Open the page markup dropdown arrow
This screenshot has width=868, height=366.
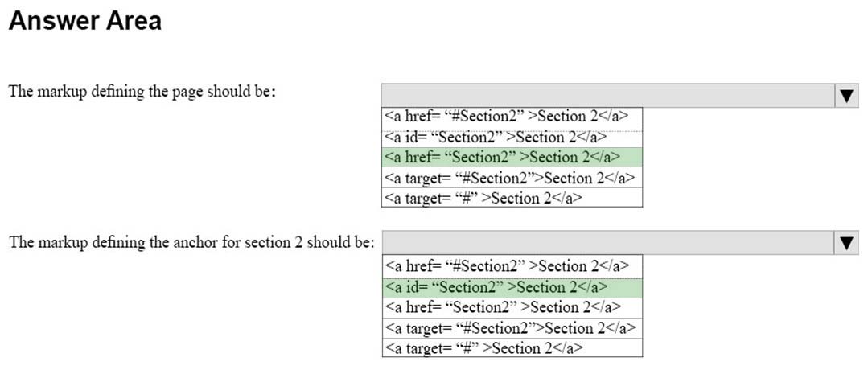pos(846,95)
